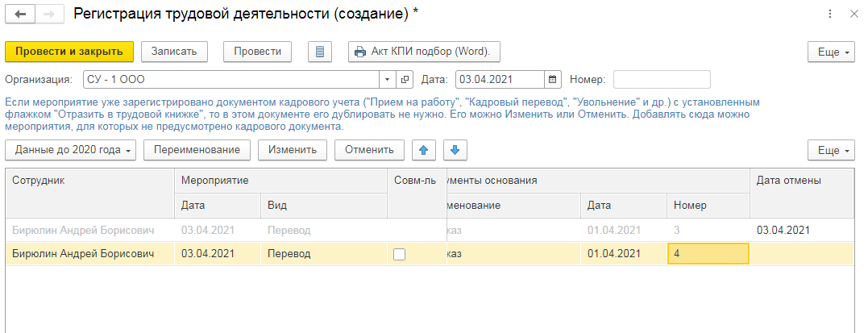Print Акт КПИ подбор (Word)
Image resolution: width=868 pixels, height=333 pixels.
[425, 52]
